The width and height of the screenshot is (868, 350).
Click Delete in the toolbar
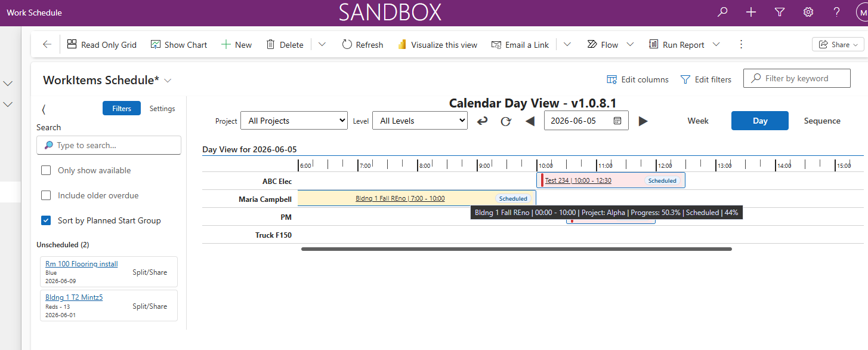tap(285, 44)
